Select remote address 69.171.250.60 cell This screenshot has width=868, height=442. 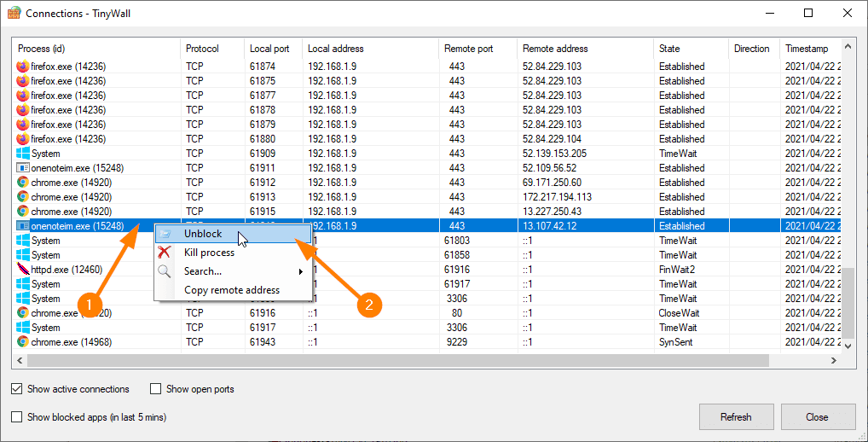(552, 183)
